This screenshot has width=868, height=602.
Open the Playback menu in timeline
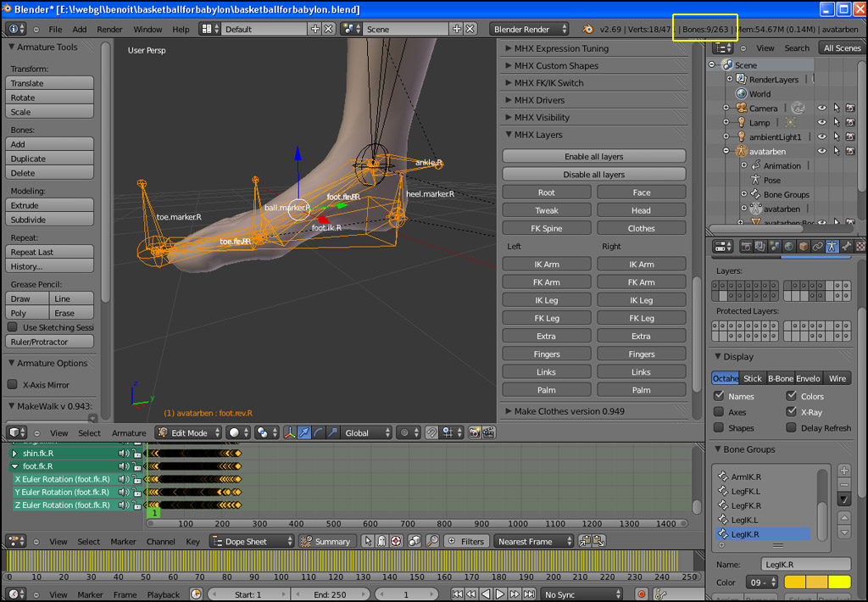164,594
